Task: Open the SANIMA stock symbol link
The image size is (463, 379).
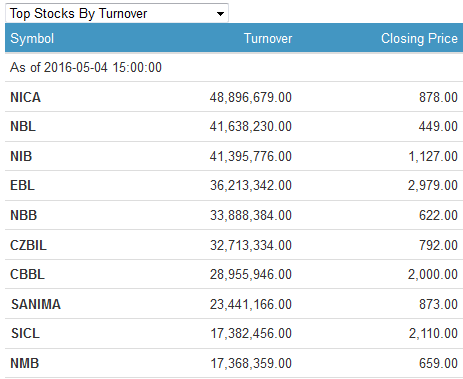Action: [36, 304]
